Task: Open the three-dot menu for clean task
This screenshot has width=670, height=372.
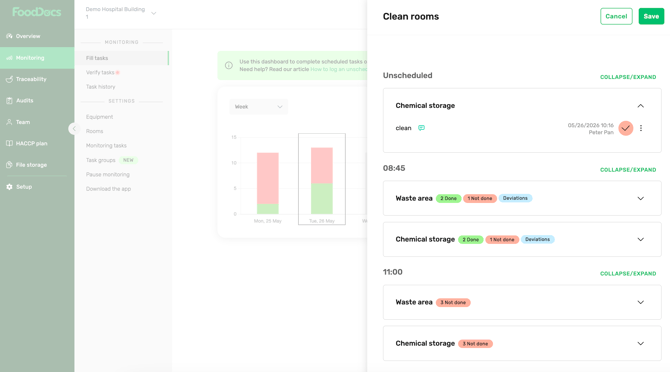Action: coord(641,128)
